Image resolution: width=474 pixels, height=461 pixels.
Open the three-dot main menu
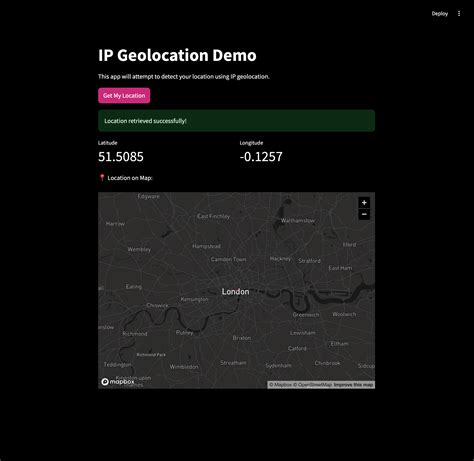point(459,14)
